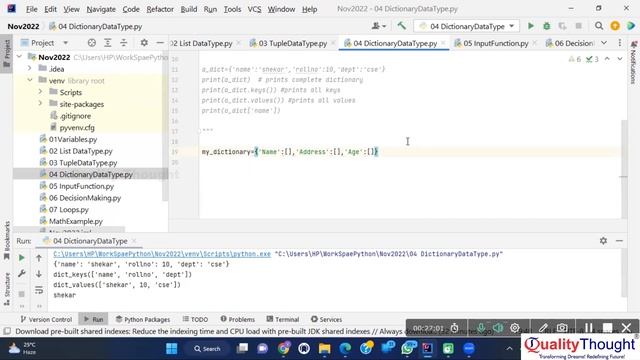Click the Up stack trace arrow

pos(39,258)
